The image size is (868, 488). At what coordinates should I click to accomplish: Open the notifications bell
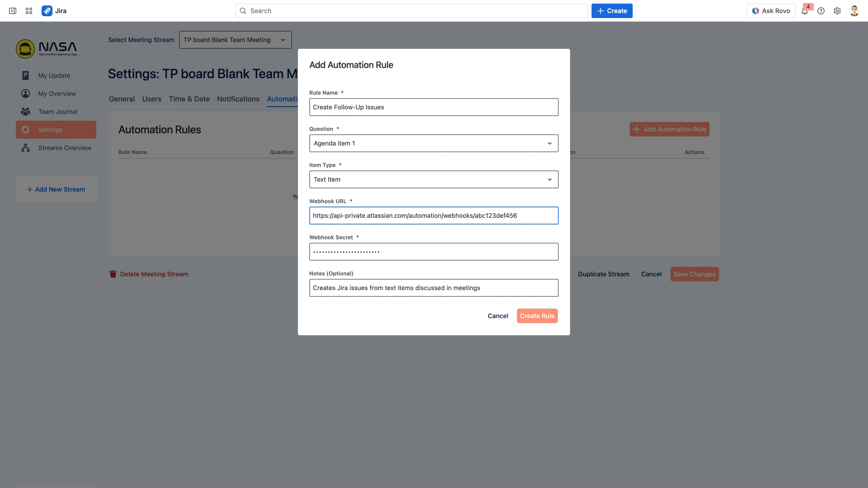805,11
